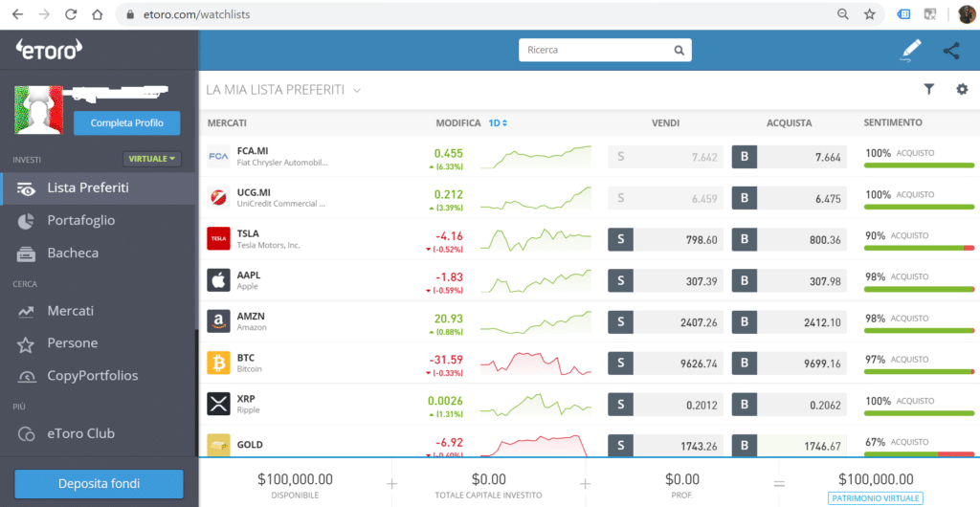Open the browser profile avatar

click(x=967, y=14)
